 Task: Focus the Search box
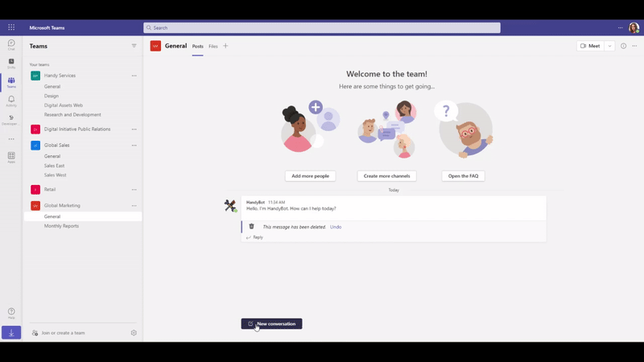click(321, 27)
